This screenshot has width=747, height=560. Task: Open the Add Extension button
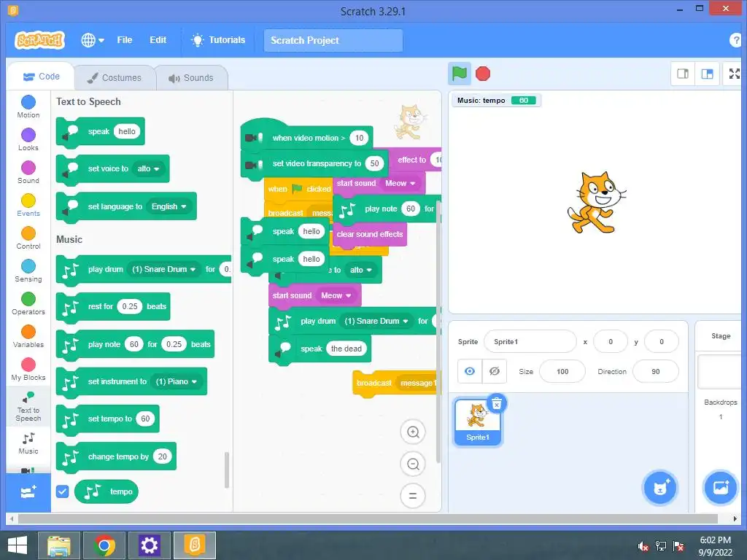pos(28,492)
